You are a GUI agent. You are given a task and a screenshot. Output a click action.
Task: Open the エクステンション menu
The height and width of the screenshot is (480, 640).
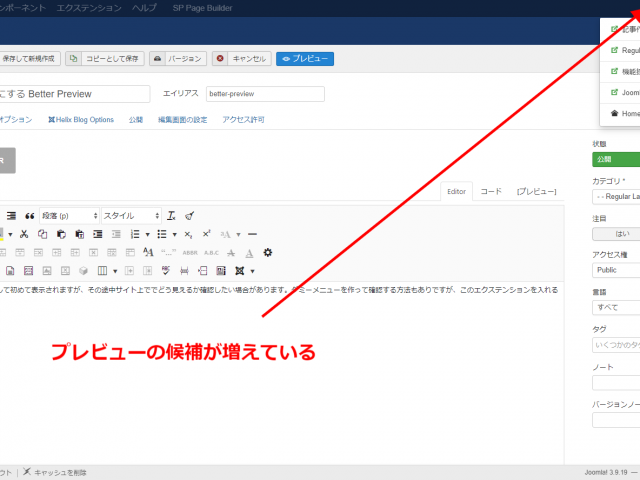[89, 8]
